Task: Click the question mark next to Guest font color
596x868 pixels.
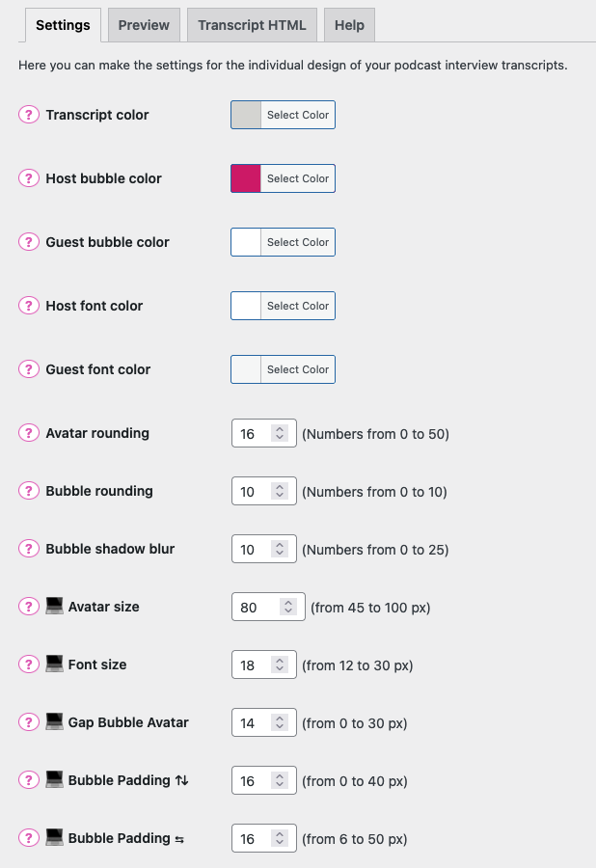Action: coord(28,369)
